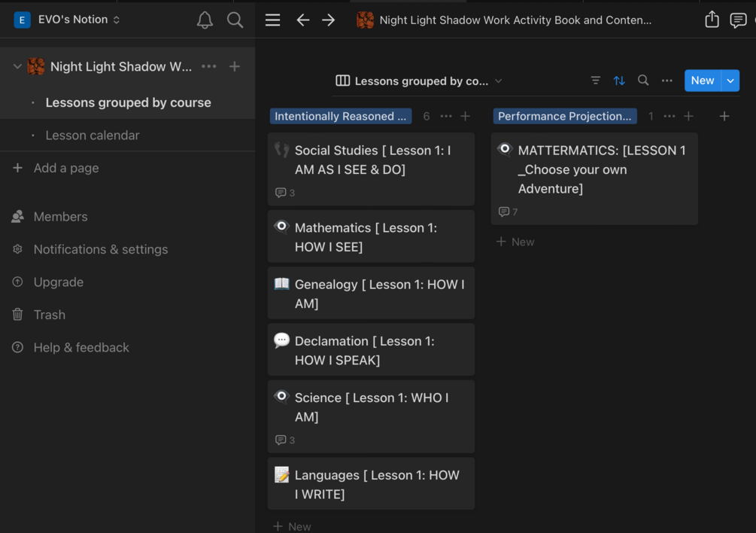Click the Intentionally Reasoned group color tag
Viewport: 756px width, 533px height.
pyautogui.click(x=341, y=116)
